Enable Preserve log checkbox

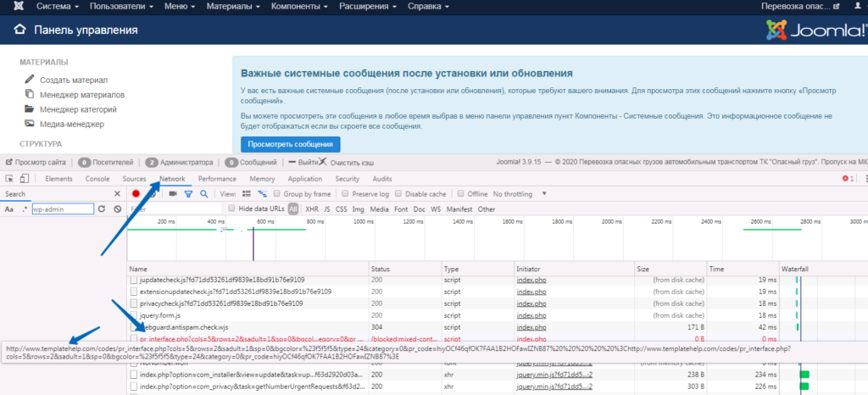point(346,193)
